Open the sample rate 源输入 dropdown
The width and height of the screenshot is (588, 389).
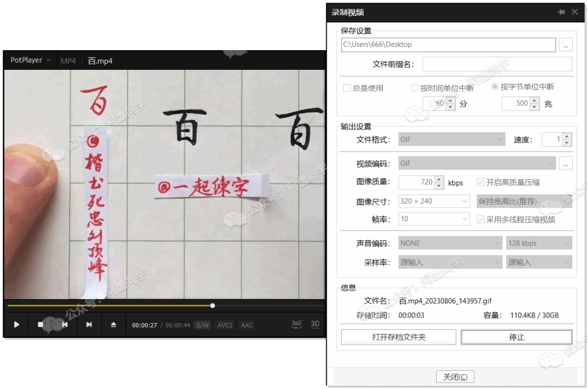(x=450, y=262)
